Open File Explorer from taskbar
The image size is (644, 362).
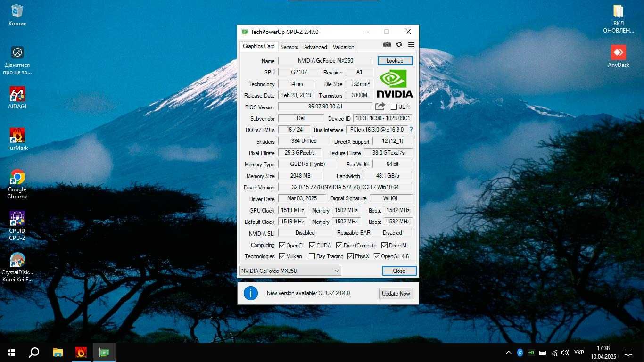[58, 352]
